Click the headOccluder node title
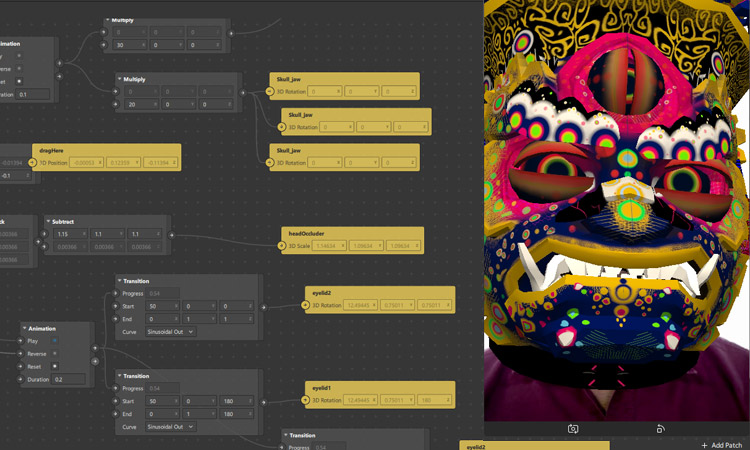The image size is (750, 450). coord(306,233)
